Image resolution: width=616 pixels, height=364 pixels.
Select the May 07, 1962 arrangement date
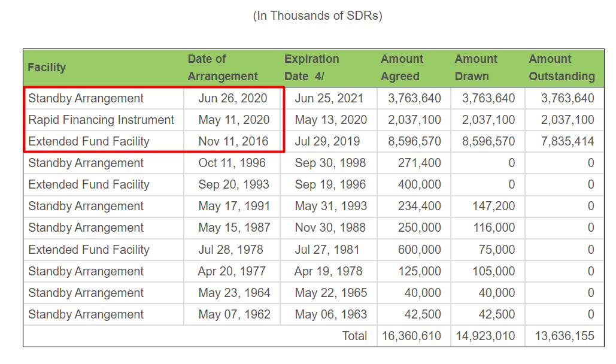tap(234, 314)
